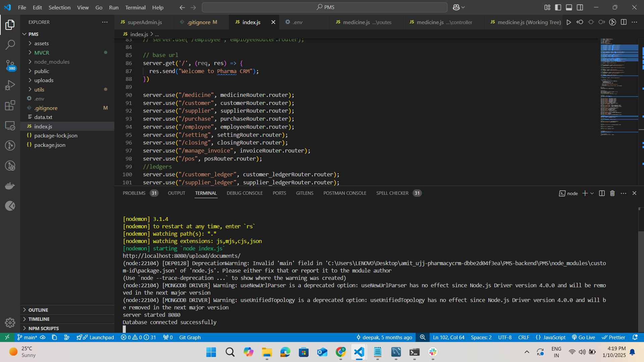Switch to the DEBUG CONSOLE tab
Screen dimensions: 644x362
(x=245, y=193)
